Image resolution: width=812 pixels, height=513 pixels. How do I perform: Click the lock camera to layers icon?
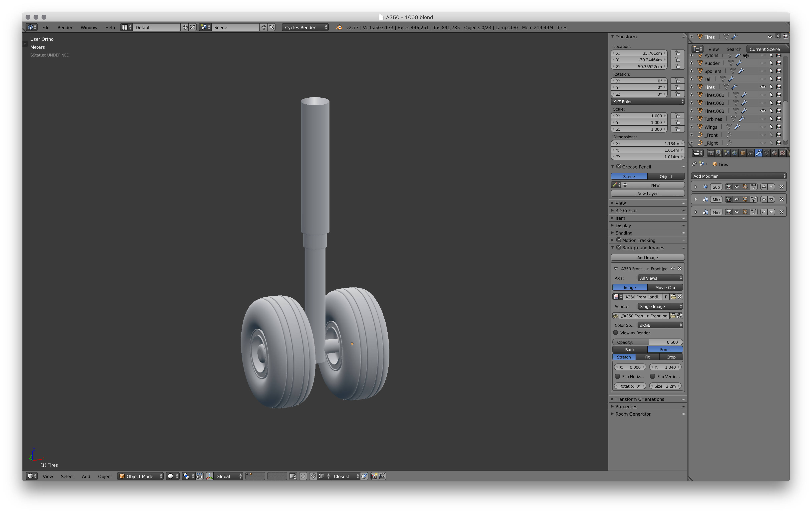(293, 476)
